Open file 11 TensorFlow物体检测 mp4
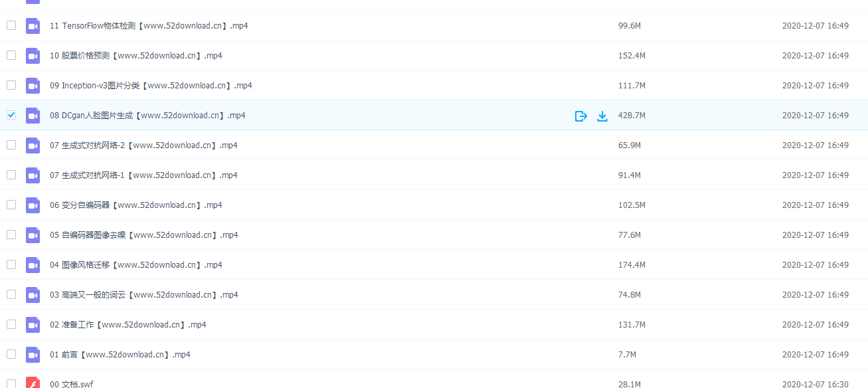The width and height of the screenshot is (868, 388). click(x=149, y=26)
